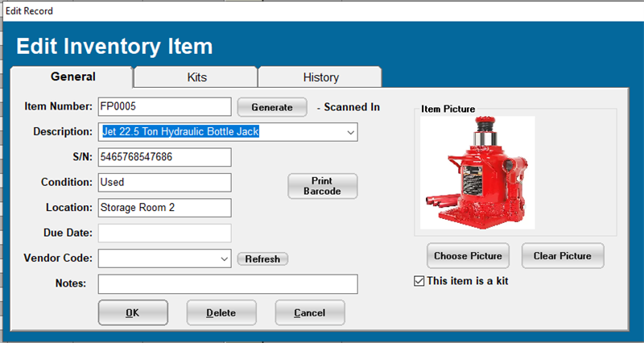Click the Item Number: field label

pos(58,106)
